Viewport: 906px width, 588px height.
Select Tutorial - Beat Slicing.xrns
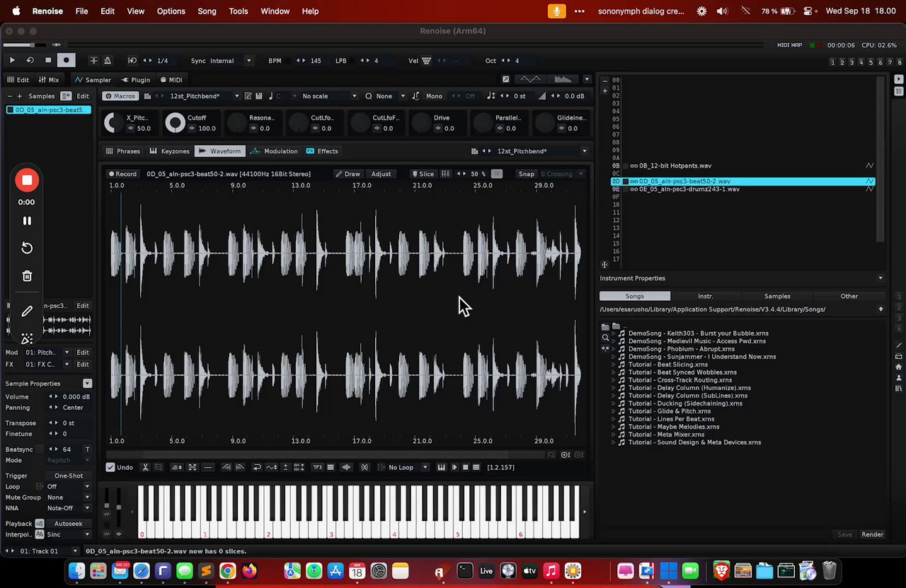[x=667, y=364]
